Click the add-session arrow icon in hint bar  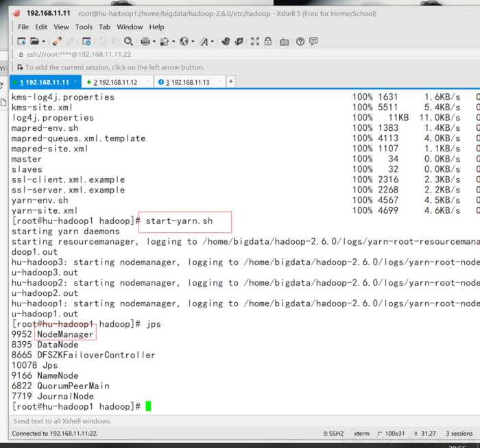pos(20,67)
